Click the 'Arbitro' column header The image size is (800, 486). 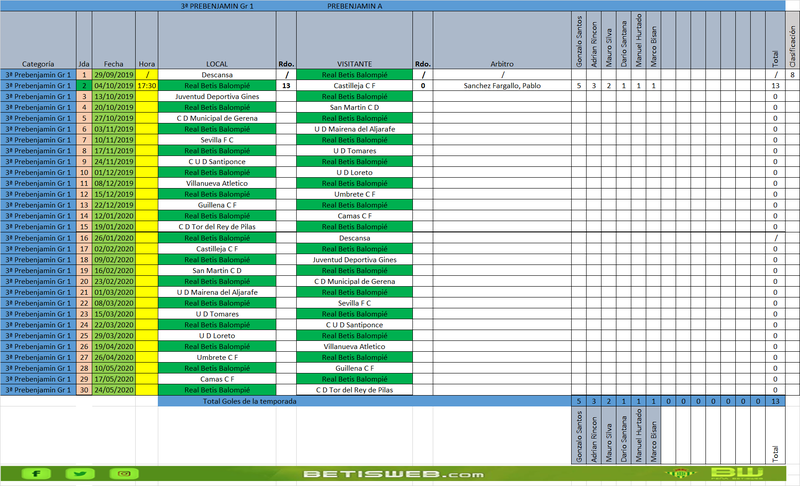pyautogui.click(x=502, y=40)
